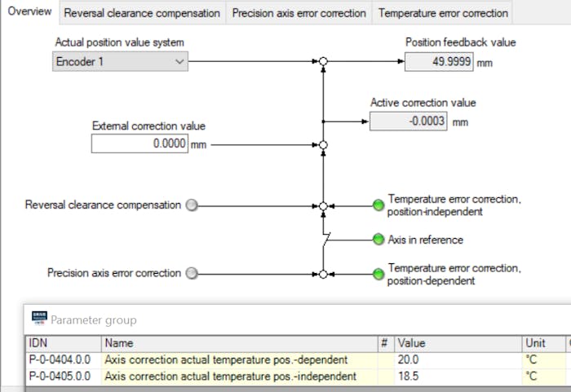The image size is (571, 392).
Task: Click the position-independent temperature correction green LED
Action: 378,205
